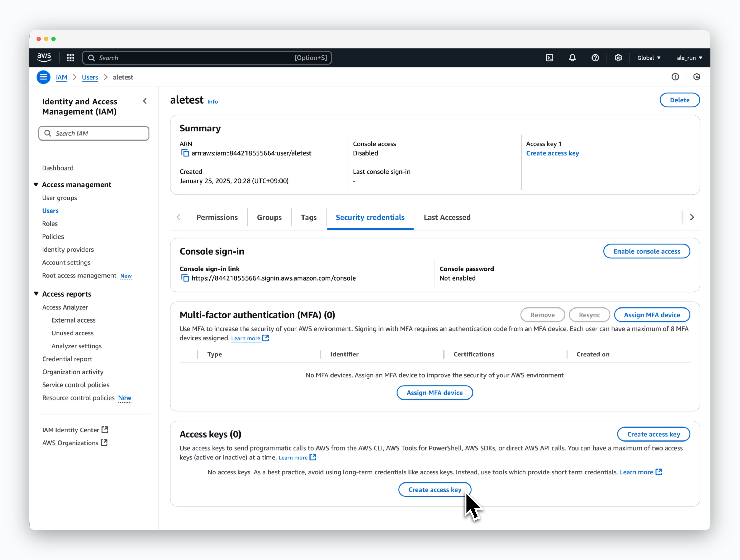Screen dimensions: 740x560
Task: Click the grayed Resync MFA button
Action: pos(589,315)
